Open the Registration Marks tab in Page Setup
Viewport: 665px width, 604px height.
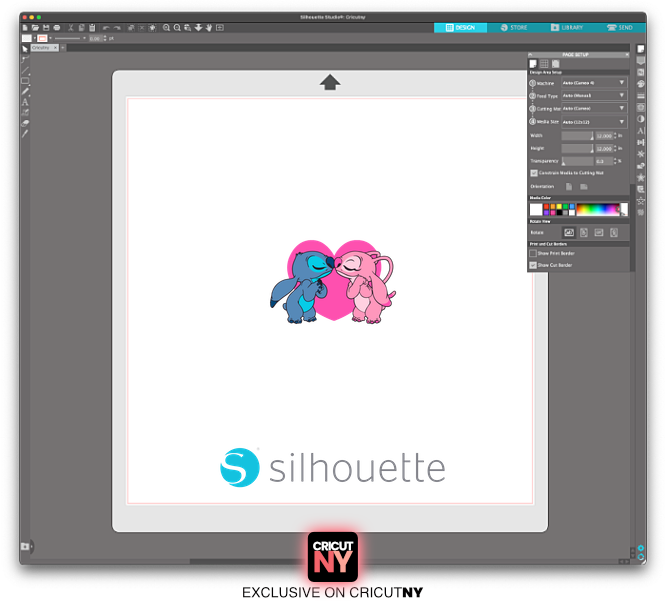(555, 64)
